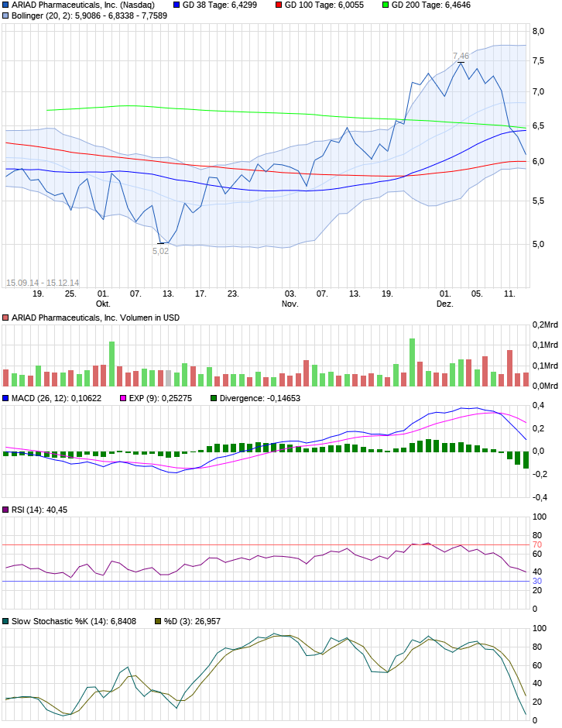Click the tallest green volume bar in late November
562x728 pixels.
(412, 362)
